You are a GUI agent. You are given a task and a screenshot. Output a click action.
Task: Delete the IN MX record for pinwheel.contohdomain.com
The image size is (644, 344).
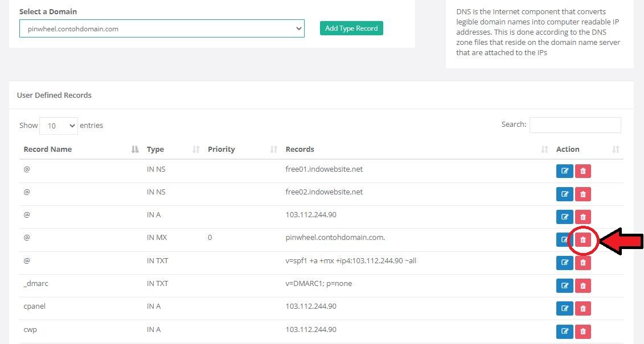(x=583, y=240)
